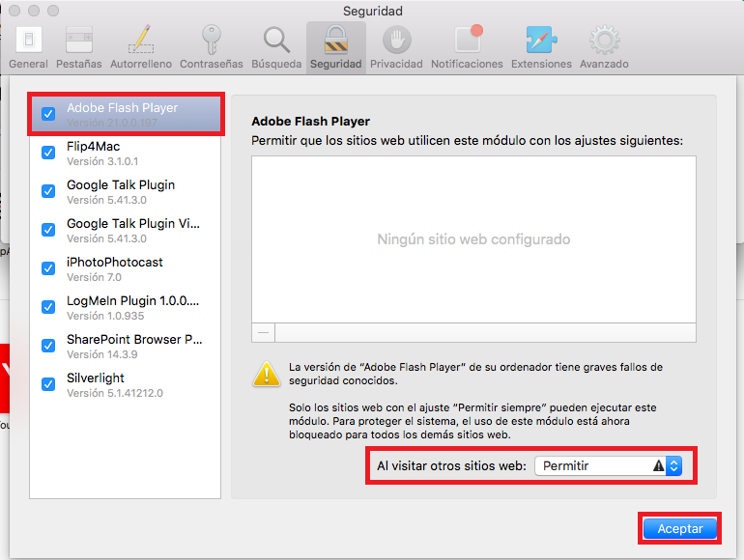The height and width of the screenshot is (560, 744).
Task: Click the blue dropdown arrows beside Permitir
Action: tap(673, 465)
